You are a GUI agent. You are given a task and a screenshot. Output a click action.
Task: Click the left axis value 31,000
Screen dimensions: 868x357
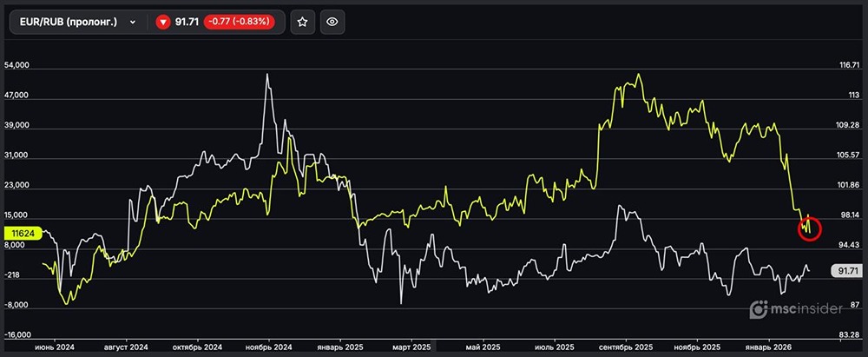16,155
